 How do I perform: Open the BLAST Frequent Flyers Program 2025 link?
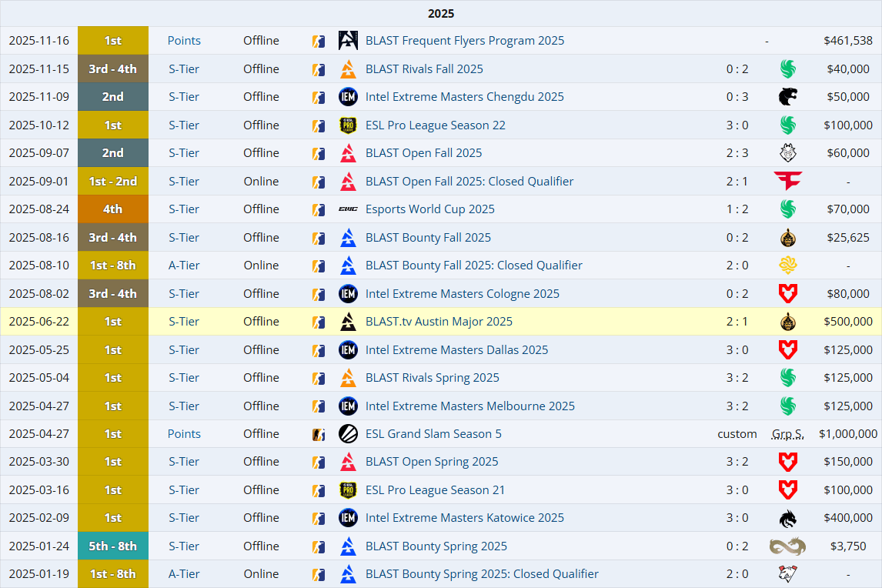point(465,41)
